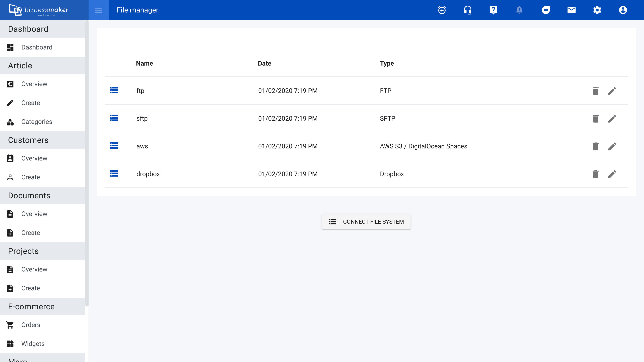Open the headset support icon
The height and width of the screenshot is (362, 644).
coord(468,10)
